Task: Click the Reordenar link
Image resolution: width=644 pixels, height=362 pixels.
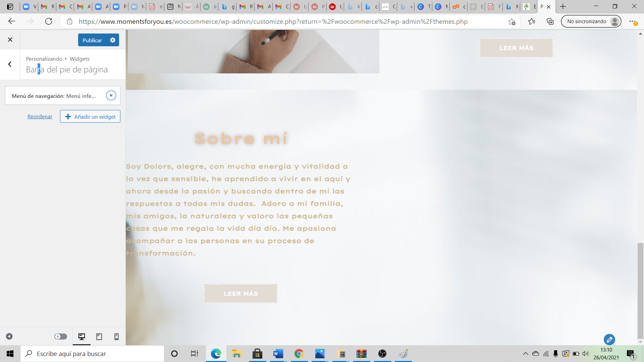Action: point(40,116)
